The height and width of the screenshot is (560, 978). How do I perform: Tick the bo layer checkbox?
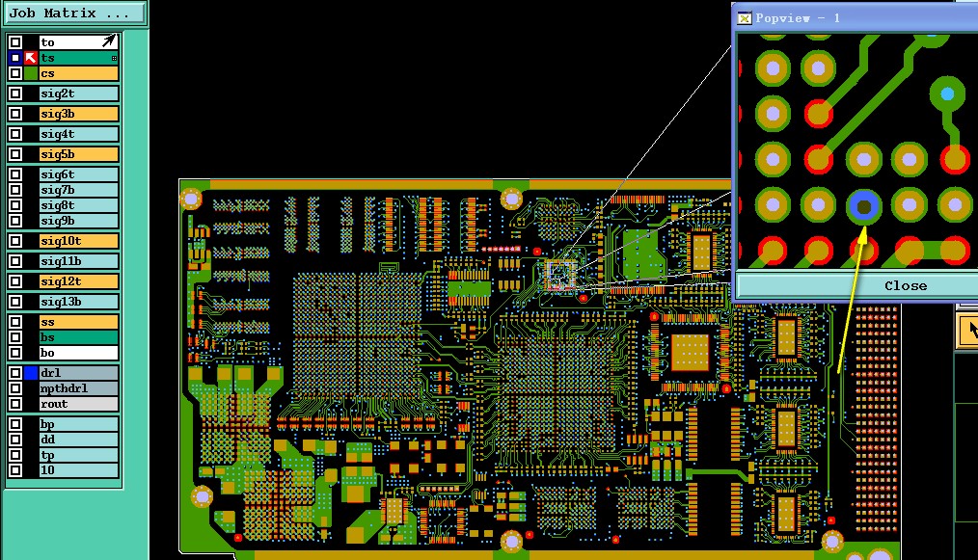click(15, 353)
